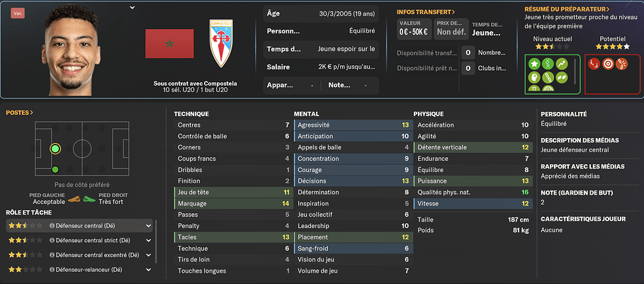Image resolution: width=644 pixels, height=284 pixels.
Task: Expand the Défenseur central (Dé) role dropdown
Action: (148, 225)
